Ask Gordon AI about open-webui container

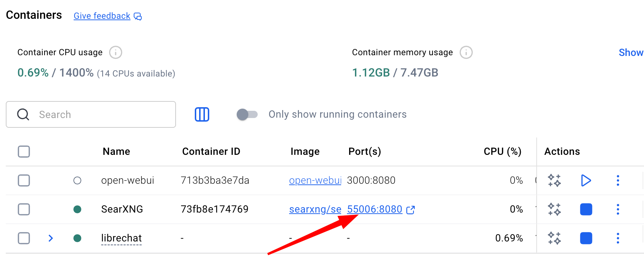click(554, 180)
